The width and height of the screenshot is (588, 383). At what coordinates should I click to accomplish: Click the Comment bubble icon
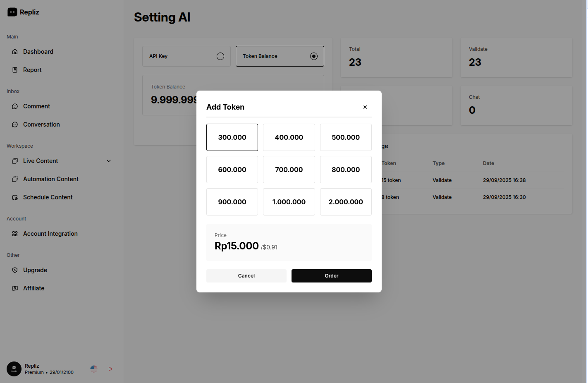pyautogui.click(x=15, y=106)
